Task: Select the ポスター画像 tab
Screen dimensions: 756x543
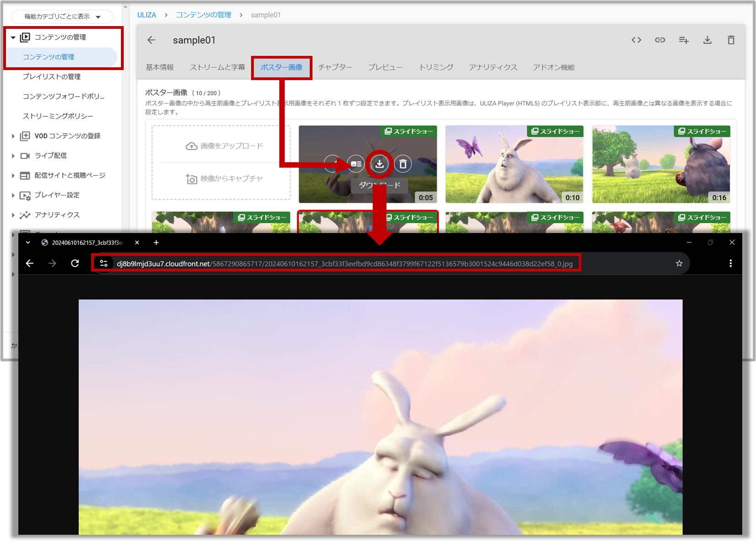Action: (281, 67)
